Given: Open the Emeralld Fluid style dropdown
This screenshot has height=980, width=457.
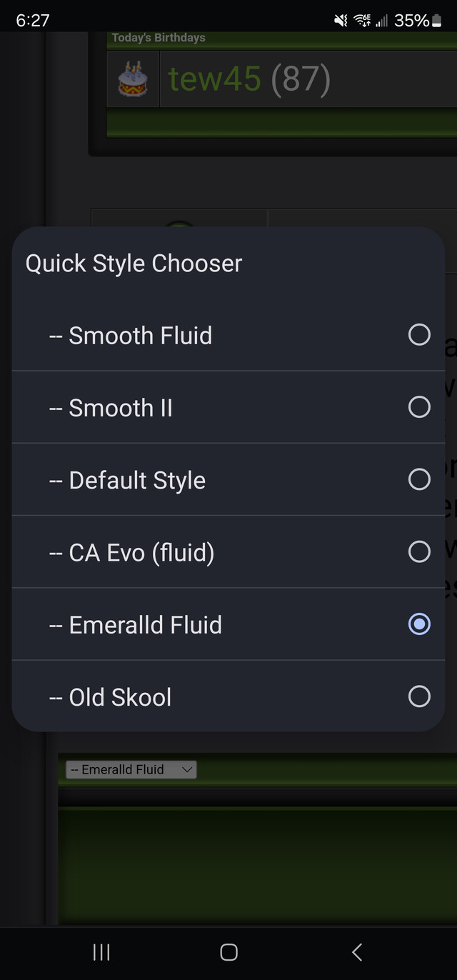Looking at the screenshot, I should click(131, 769).
